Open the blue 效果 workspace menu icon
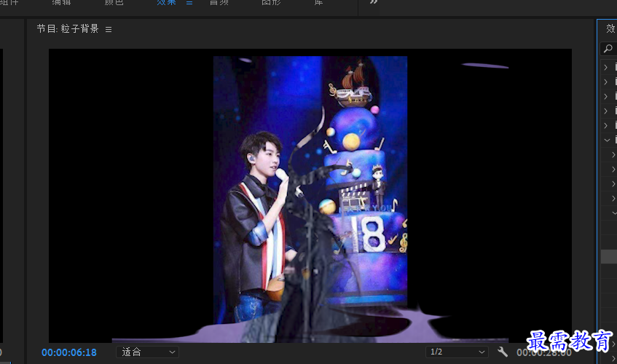617x364 pixels. tap(189, 2)
